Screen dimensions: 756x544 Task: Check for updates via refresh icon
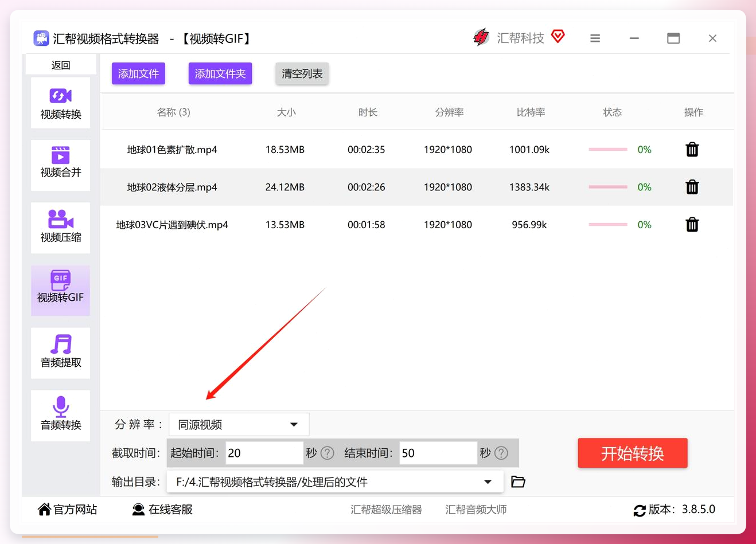(x=640, y=510)
